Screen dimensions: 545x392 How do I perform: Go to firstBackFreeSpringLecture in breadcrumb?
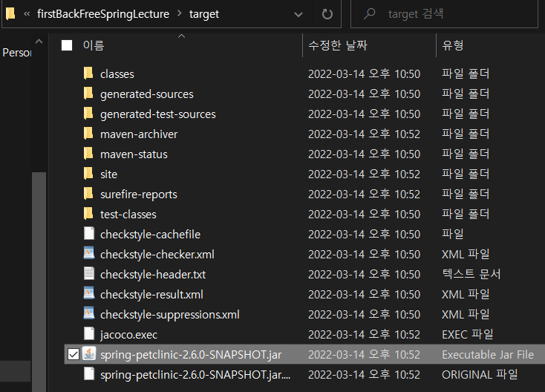point(103,14)
